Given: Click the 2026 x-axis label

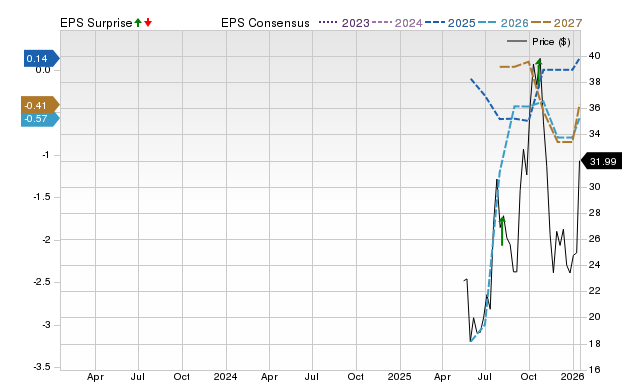Looking at the screenshot, I should click(x=572, y=377).
